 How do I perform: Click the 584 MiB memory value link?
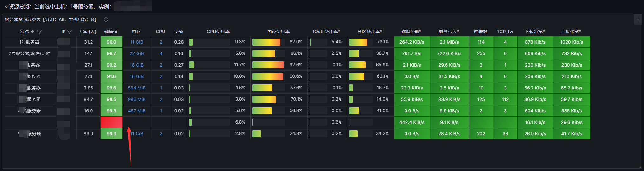tap(137, 88)
